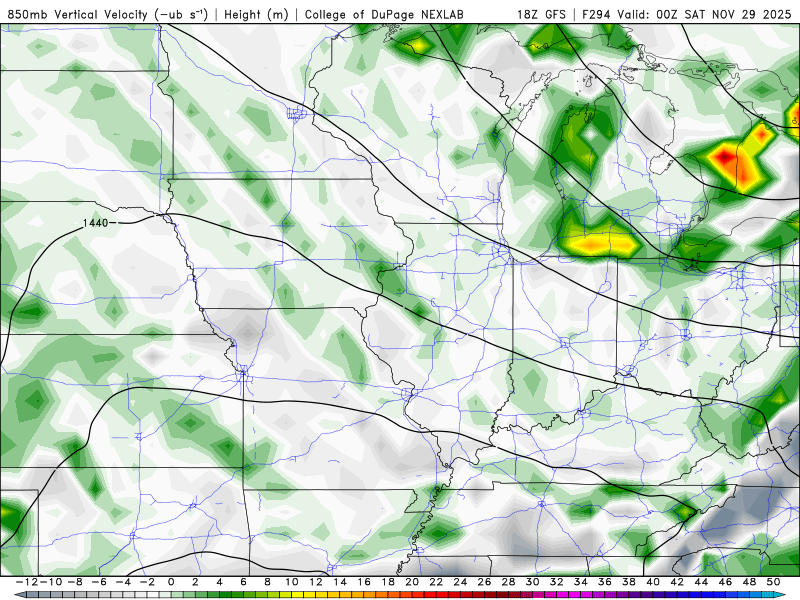Click the '36' color scale label
Viewport: 800px width, 600px height.
[605, 582]
